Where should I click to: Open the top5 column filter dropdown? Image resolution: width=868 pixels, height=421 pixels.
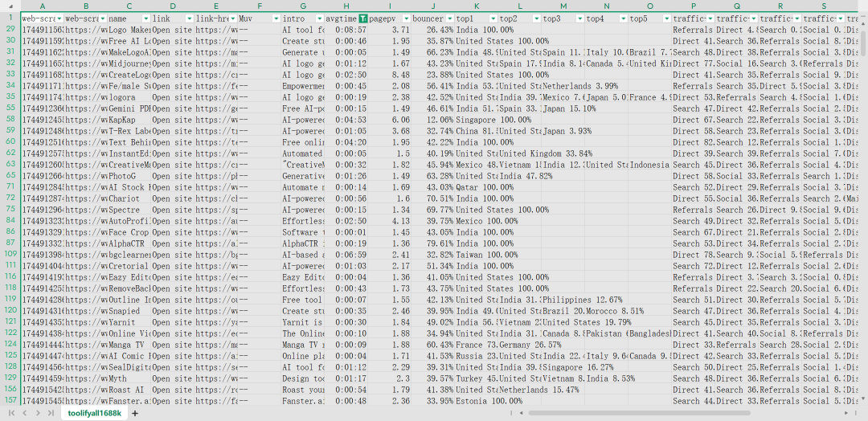pos(666,18)
